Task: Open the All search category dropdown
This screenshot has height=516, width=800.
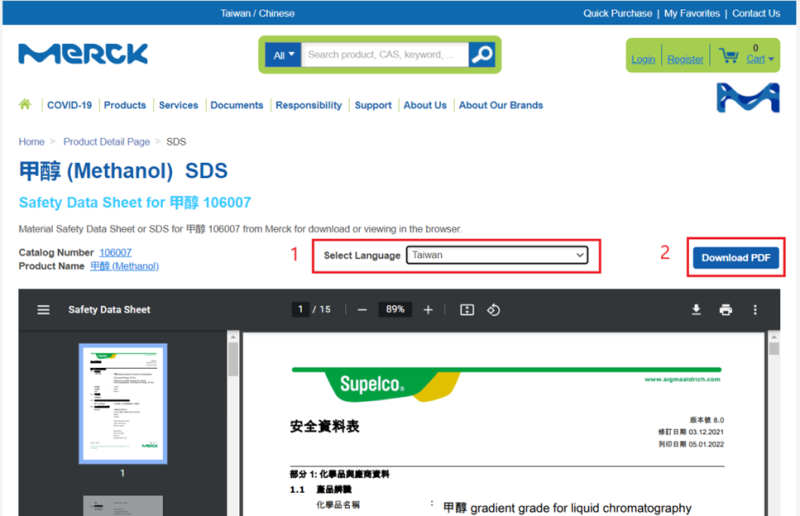Action: pyautogui.click(x=285, y=55)
